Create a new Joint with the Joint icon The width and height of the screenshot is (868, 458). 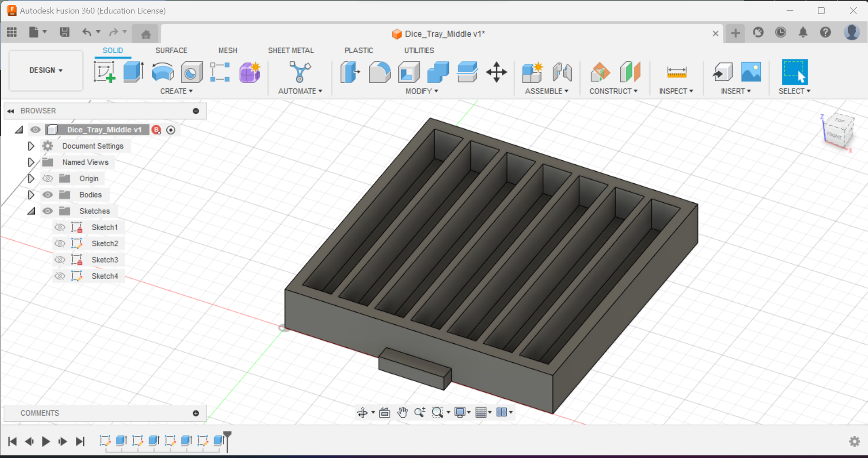pyautogui.click(x=562, y=72)
